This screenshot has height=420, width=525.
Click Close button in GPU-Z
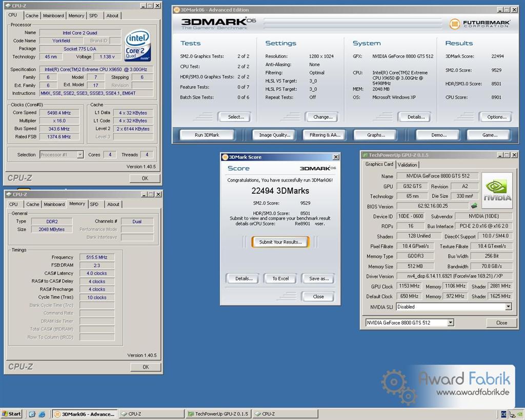tap(501, 323)
